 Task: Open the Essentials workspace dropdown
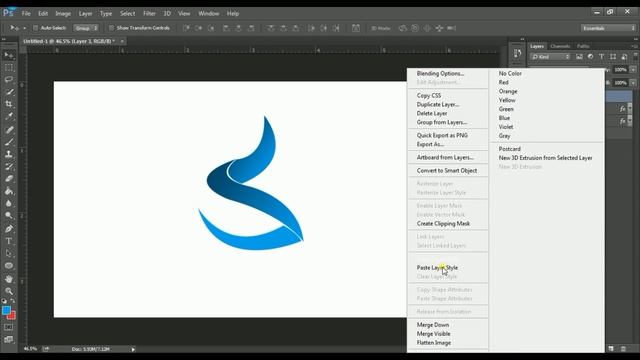tap(609, 28)
